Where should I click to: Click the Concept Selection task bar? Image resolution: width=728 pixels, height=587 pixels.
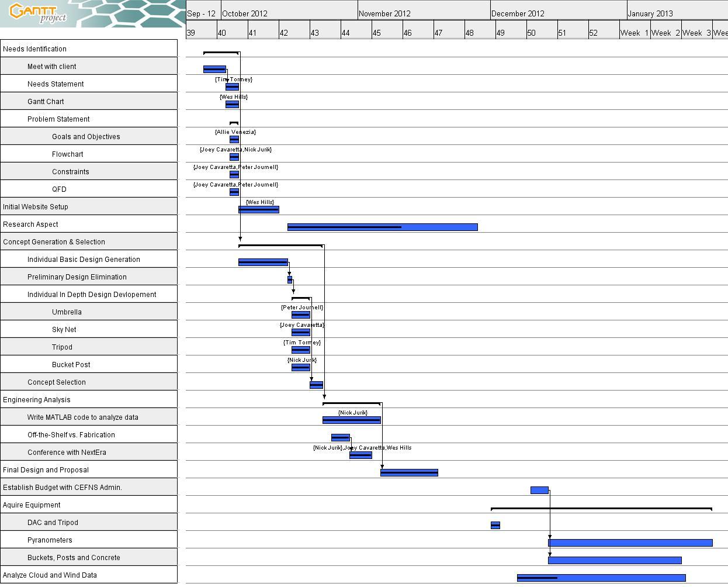pyautogui.click(x=316, y=385)
